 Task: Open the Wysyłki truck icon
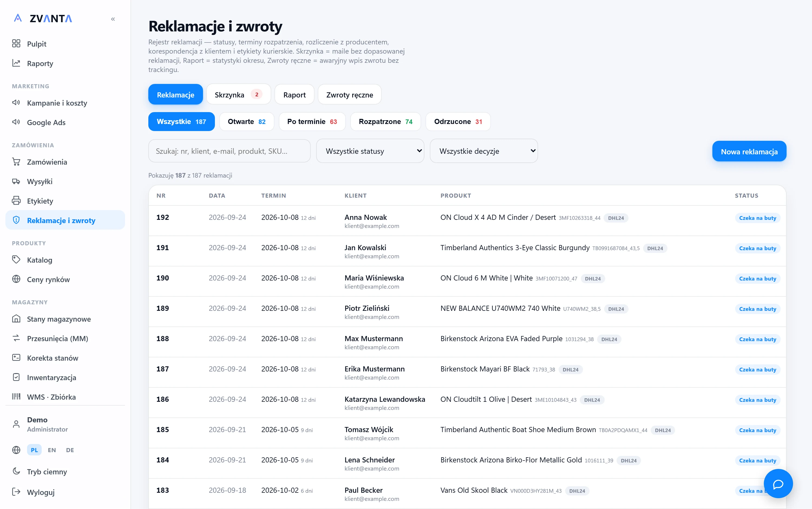(x=16, y=181)
